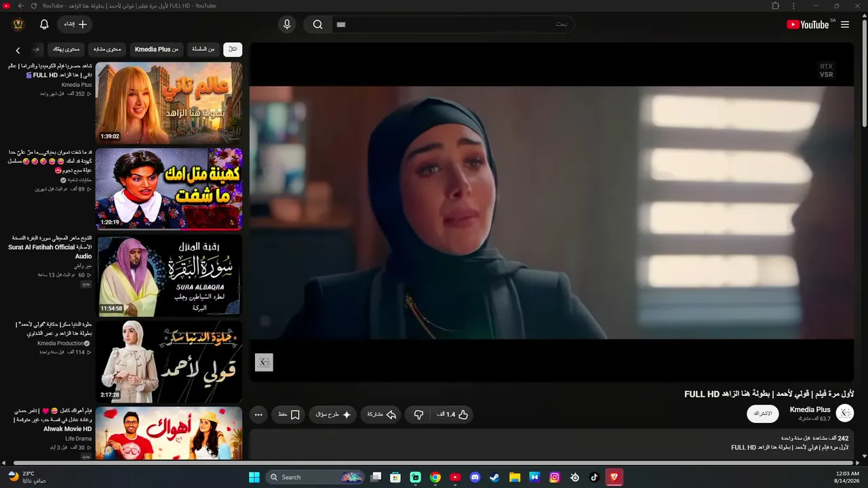868x488 pixels.
Task: Save the video with bookmark button
Action: 290,415
